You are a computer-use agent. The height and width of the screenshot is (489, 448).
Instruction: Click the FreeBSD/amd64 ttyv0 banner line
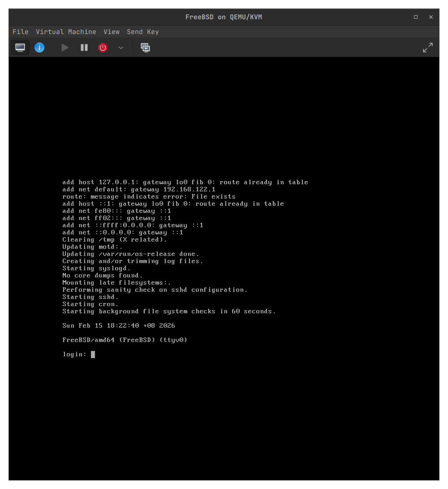tap(125, 340)
